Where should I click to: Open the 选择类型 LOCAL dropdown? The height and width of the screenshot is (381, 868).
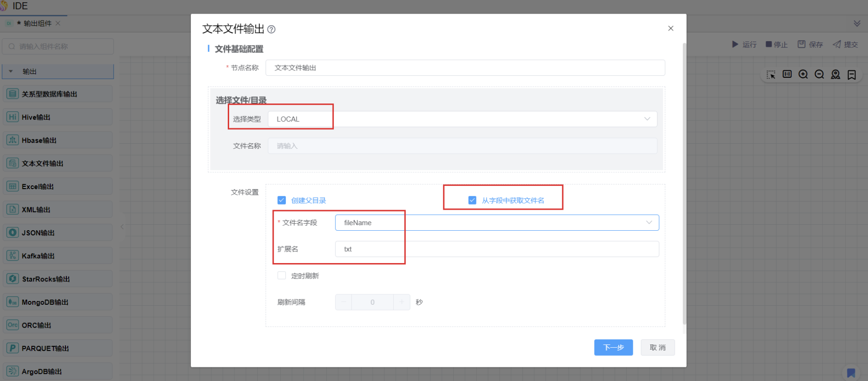(x=462, y=119)
